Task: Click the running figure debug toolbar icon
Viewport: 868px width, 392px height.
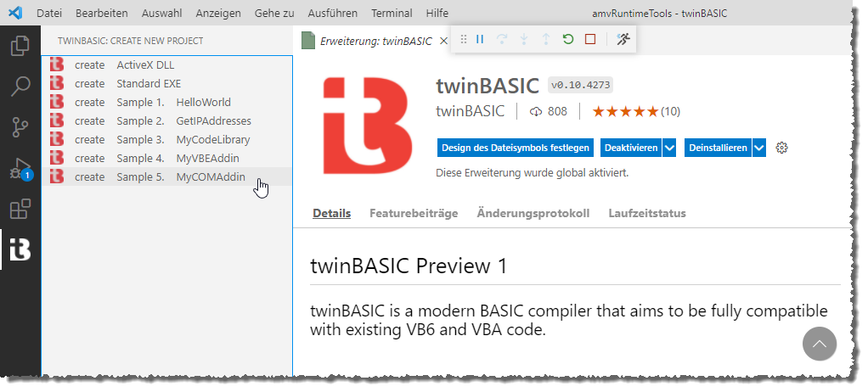Action: (x=623, y=39)
